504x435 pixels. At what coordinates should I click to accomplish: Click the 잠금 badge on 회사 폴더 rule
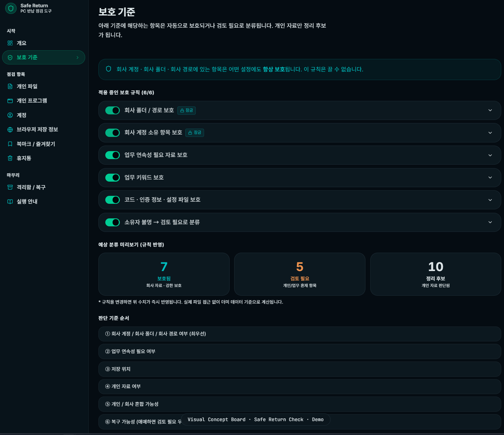(186, 110)
